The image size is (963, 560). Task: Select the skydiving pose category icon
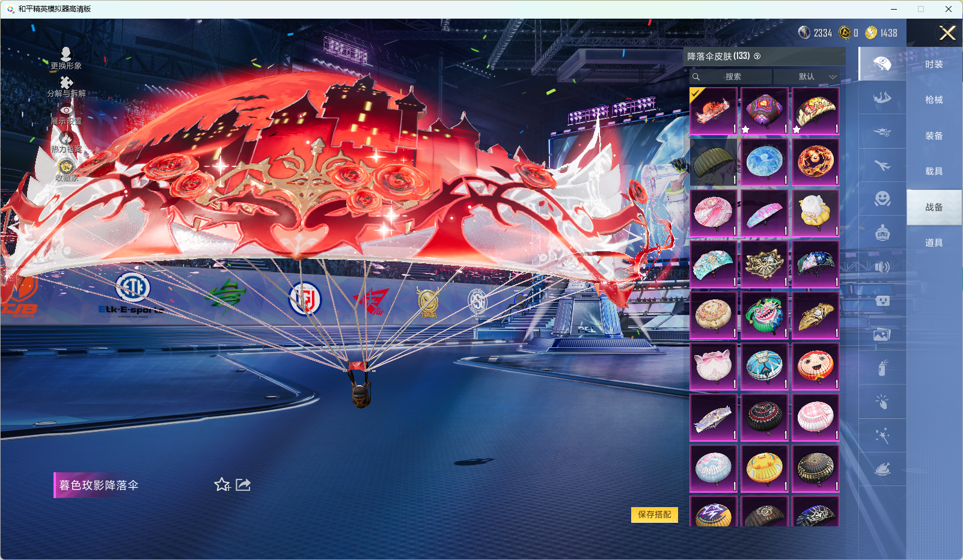click(882, 97)
